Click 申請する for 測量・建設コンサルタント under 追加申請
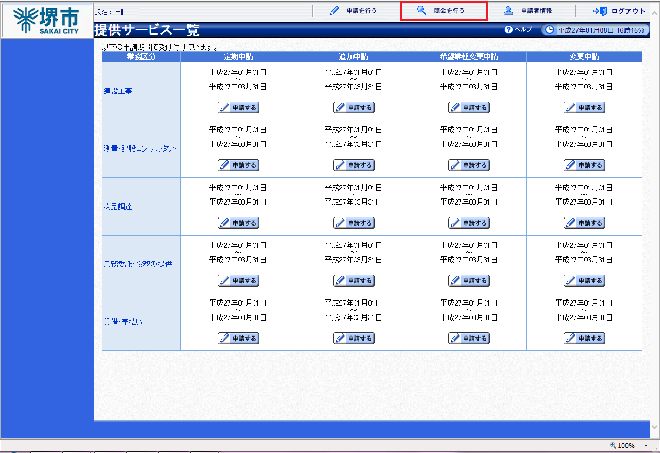660x453 pixels. (354, 165)
